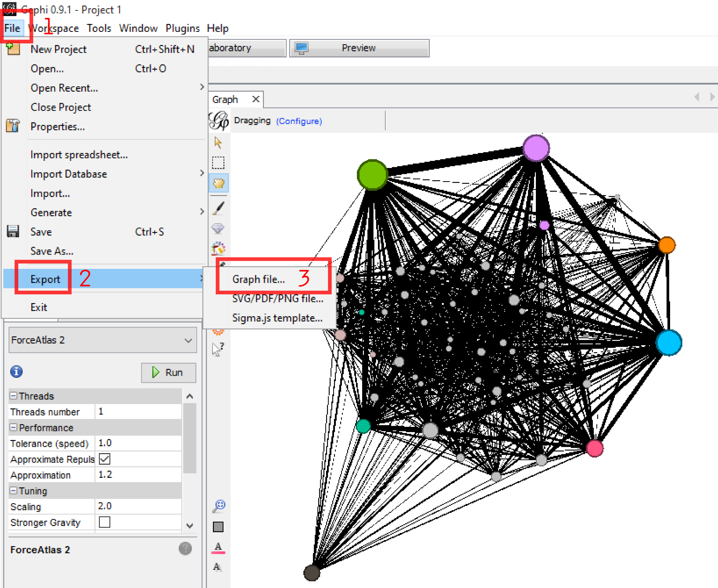This screenshot has height=588, width=718.
Task: Click Tolerance (speed) value field
Action: (x=138, y=443)
